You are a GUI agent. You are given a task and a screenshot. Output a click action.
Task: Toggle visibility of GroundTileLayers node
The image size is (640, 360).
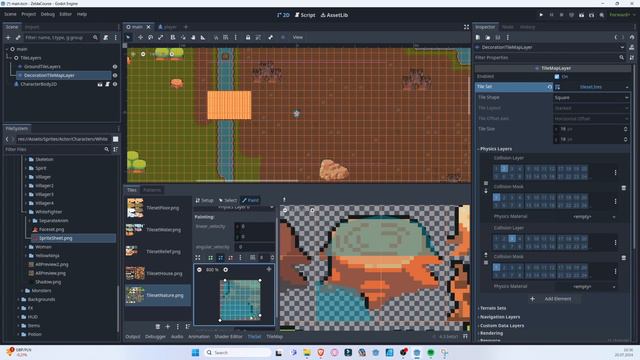(x=115, y=67)
